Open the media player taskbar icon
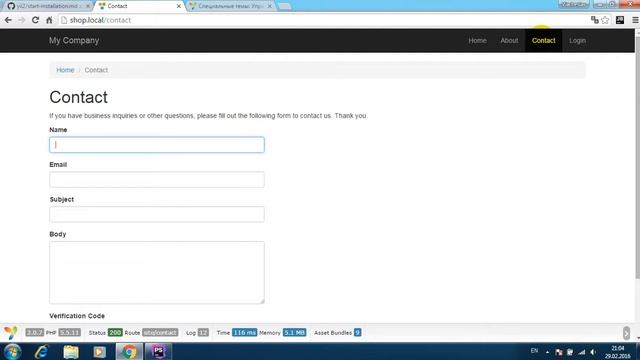Screen dimensions: 640x360 [99, 351]
